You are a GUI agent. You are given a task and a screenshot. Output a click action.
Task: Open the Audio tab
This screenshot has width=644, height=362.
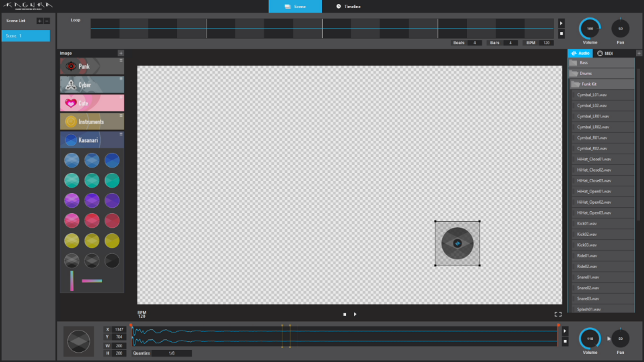[x=580, y=54]
